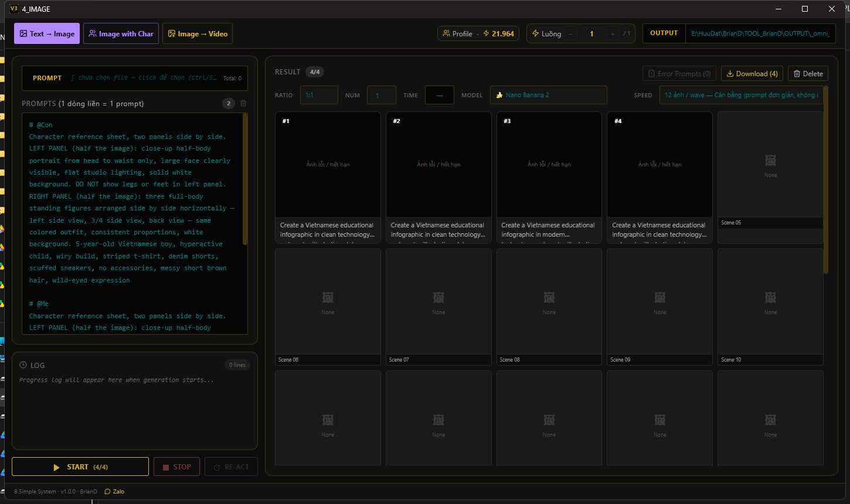
Task: Switch to the Image → Video tab
Action: (x=198, y=33)
